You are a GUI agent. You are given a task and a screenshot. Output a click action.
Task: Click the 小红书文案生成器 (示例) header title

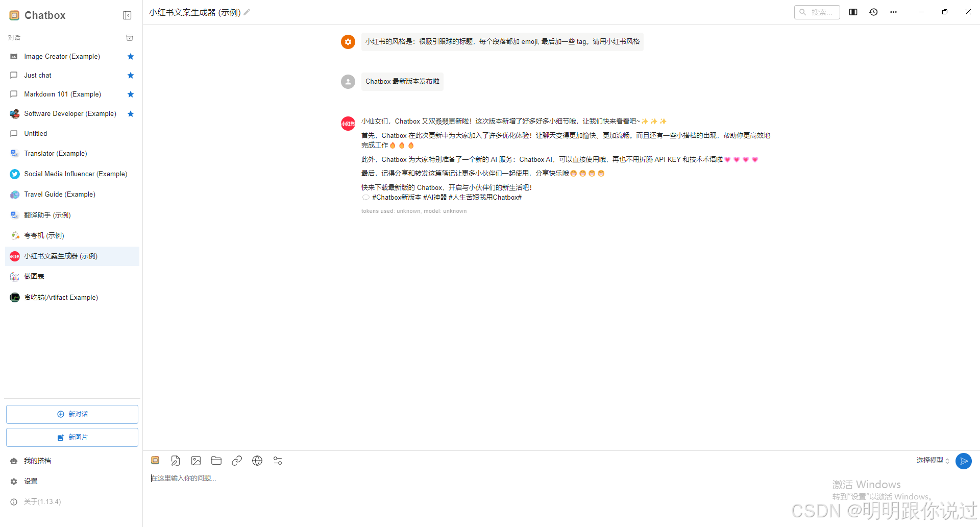click(195, 12)
